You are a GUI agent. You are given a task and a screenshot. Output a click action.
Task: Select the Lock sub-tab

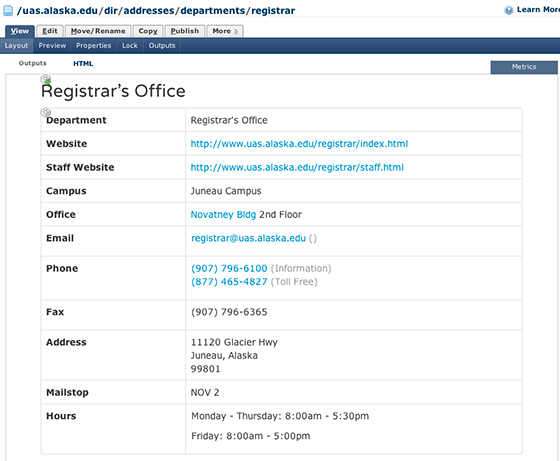[x=130, y=46]
